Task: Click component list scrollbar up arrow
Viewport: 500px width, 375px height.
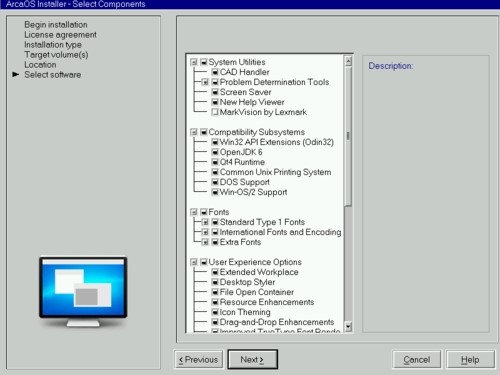Action: tap(348, 61)
